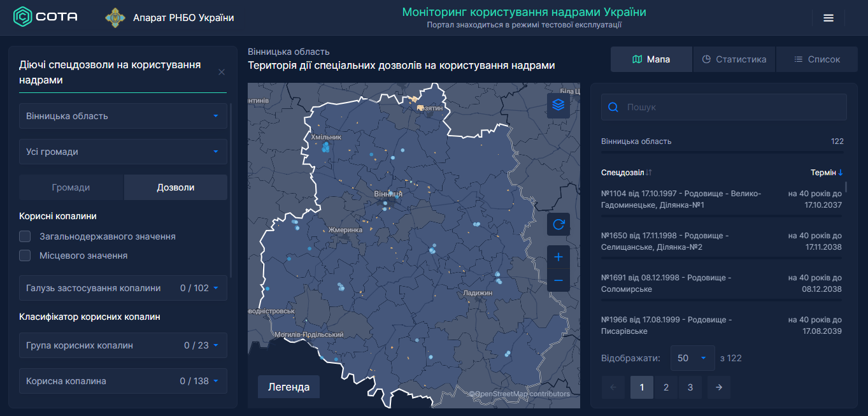Zoom in on the map
Image resolution: width=868 pixels, height=416 pixels.
pyautogui.click(x=559, y=257)
